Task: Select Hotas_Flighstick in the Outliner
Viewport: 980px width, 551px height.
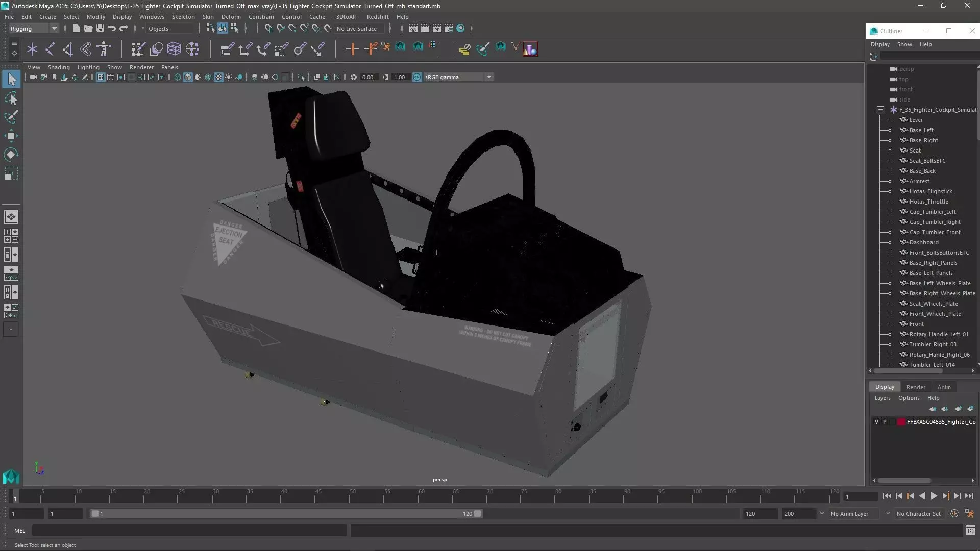Action: point(930,191)
